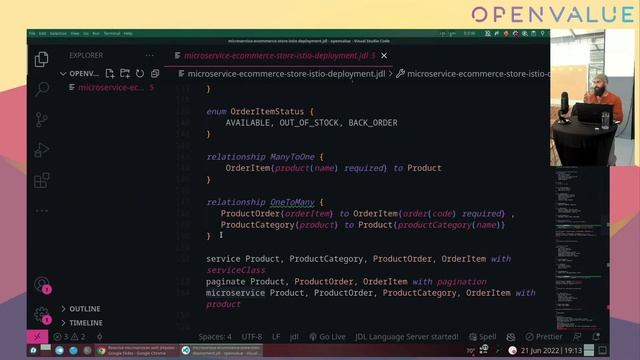This screenshot has height=360, width=640.
Task: Click the Prettier status item
Action: [544, 337]
